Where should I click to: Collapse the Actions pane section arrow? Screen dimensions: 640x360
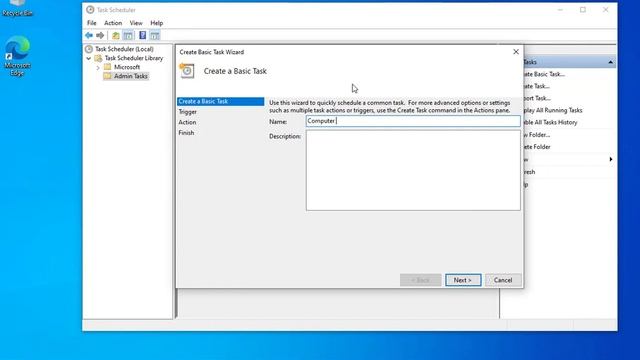click(611, 62)
